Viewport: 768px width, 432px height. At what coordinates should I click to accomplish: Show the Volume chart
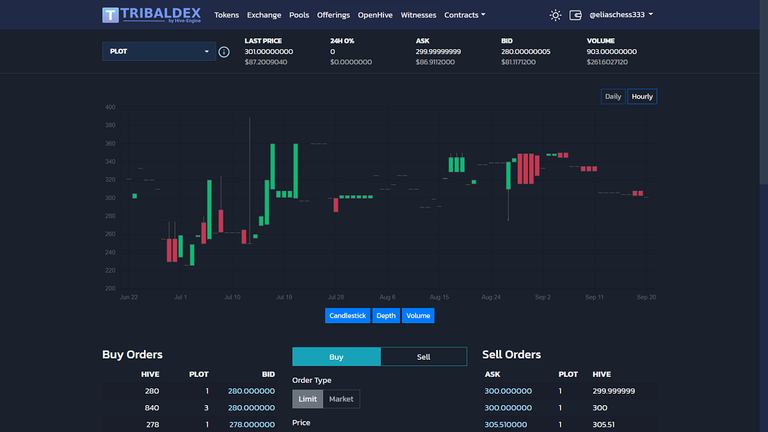click(418, 315)
